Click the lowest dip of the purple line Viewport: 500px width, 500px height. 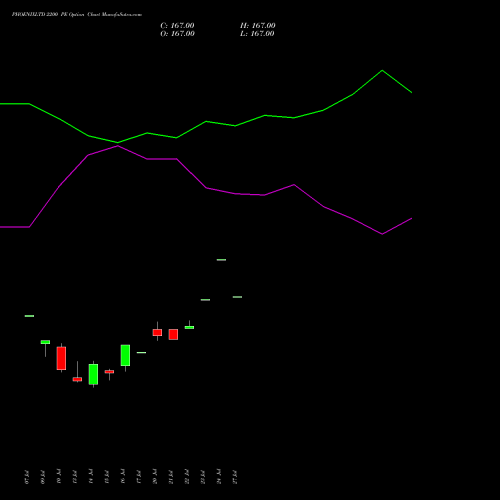point(382,234)
